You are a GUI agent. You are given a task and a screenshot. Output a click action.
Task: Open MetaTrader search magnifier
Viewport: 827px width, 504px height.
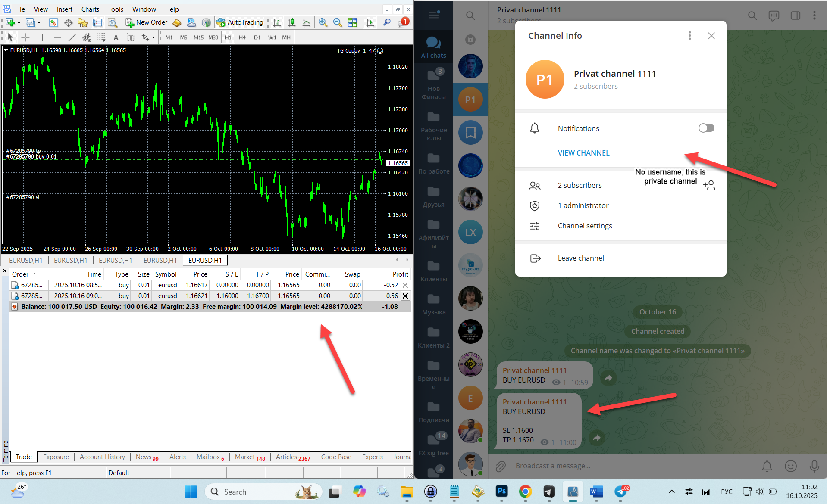tap(387, 22)
